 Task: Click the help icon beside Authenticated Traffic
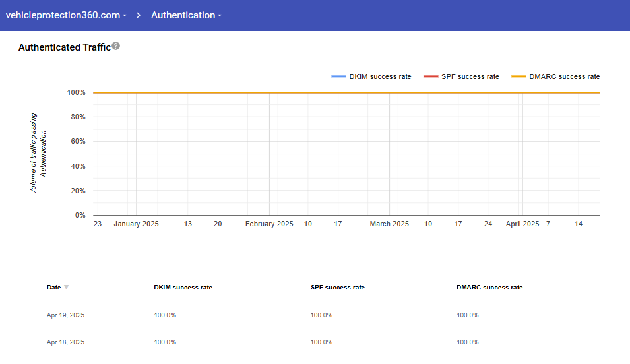(x=116, y=46)
